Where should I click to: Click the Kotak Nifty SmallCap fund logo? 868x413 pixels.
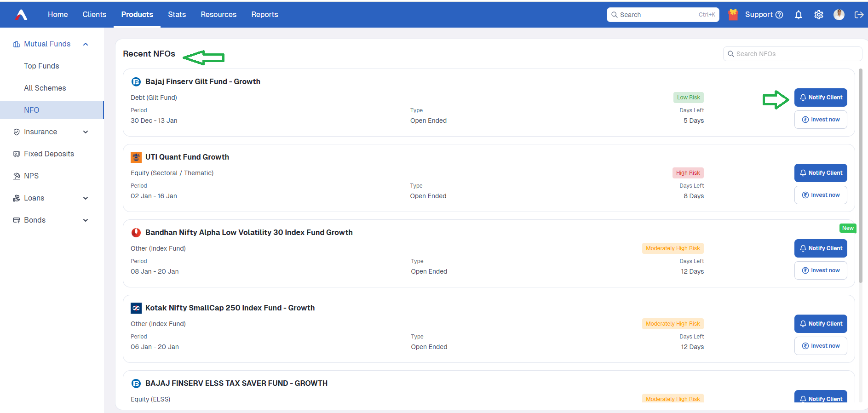(136, 308)
